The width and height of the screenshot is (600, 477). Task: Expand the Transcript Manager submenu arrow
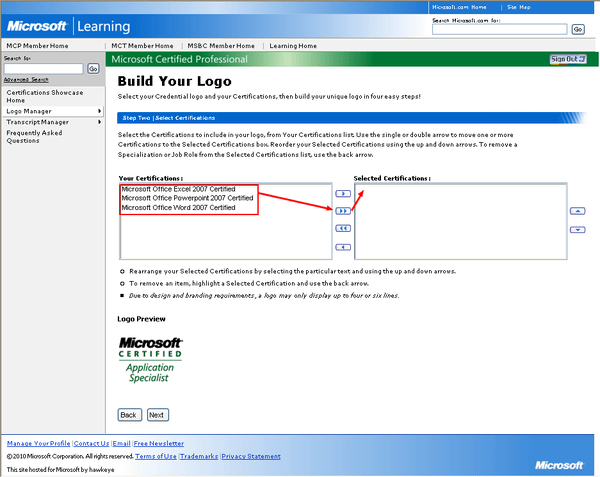[x=99, y=122]
